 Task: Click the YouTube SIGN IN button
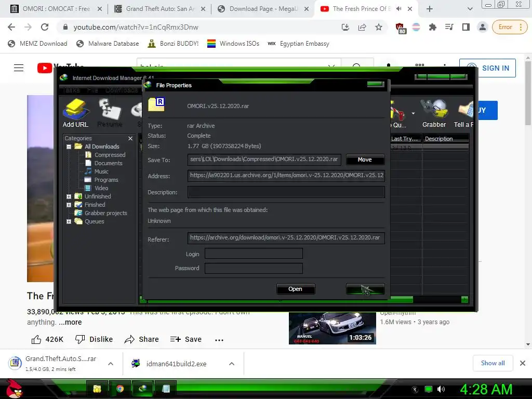tap(487, 68)
